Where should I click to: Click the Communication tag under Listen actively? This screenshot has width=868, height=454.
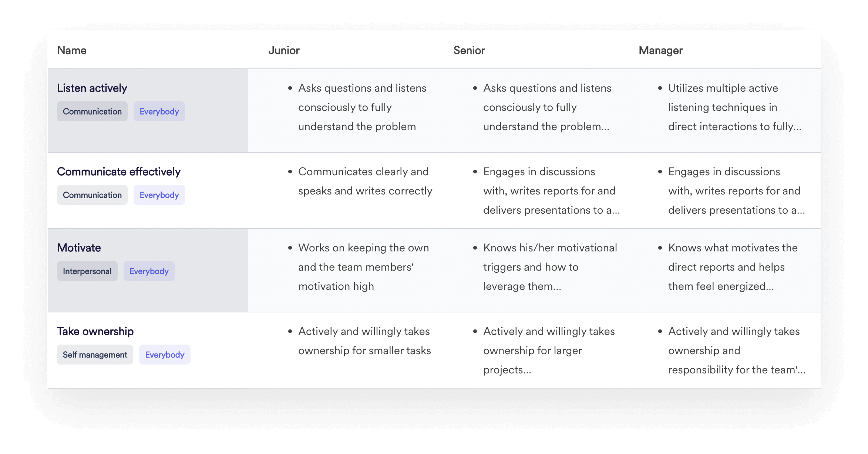tap(92, 111)
